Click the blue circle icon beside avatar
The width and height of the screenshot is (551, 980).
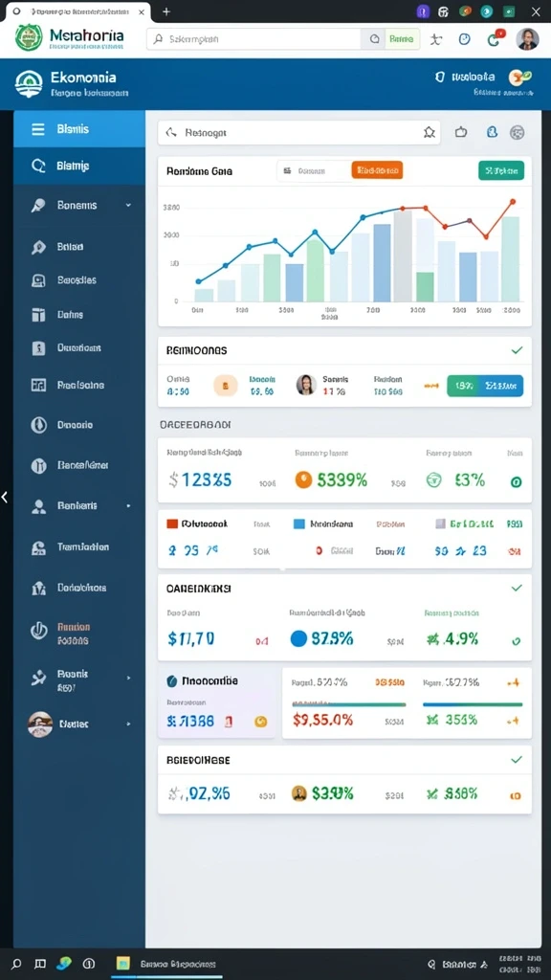464,38
